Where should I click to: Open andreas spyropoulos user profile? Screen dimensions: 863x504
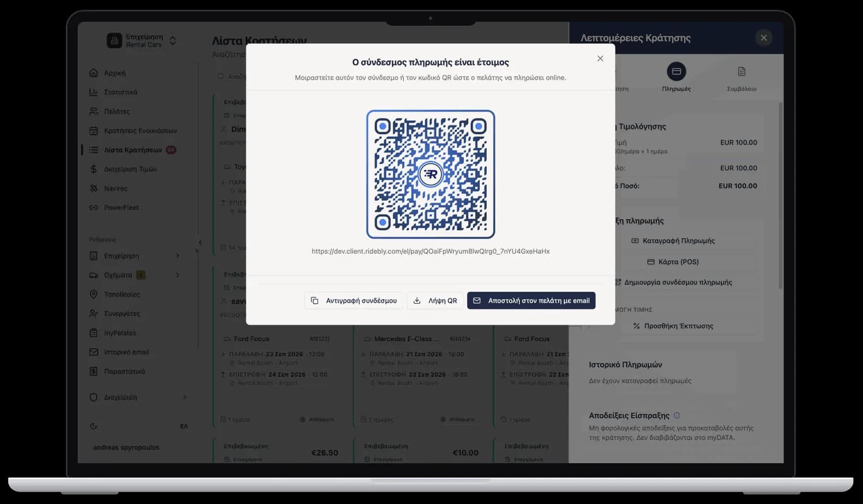click(x=127, y=447)
